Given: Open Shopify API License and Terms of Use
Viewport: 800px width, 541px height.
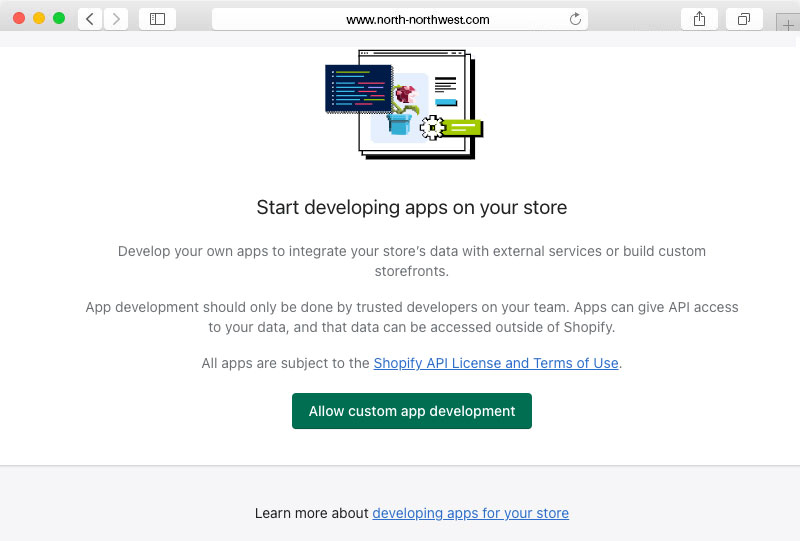Looking at the screenshot, I should pos(496,363).
